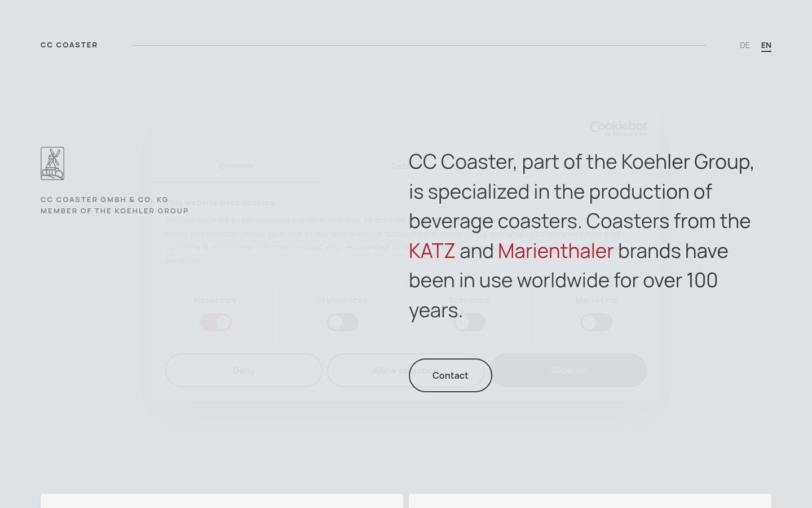Switch site language to DE
This screenshot has width=812, height=508.
pyautogui.click(x=745, y=45)
